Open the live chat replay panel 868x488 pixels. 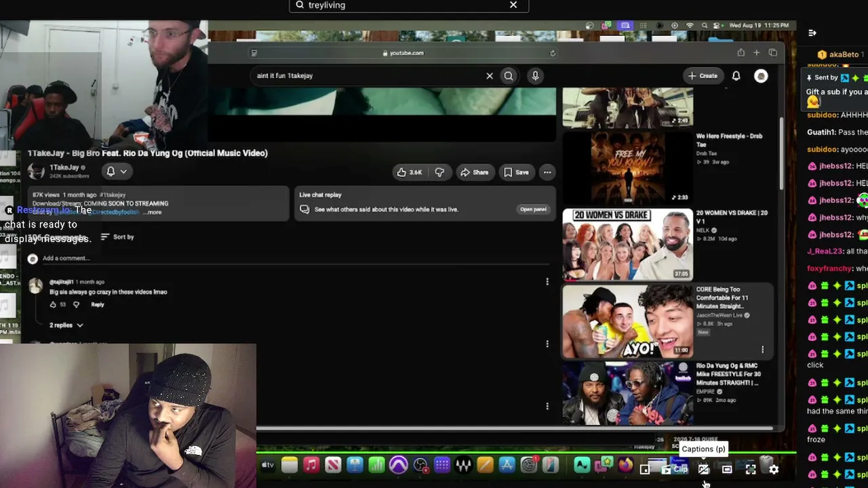coord(533,209)
